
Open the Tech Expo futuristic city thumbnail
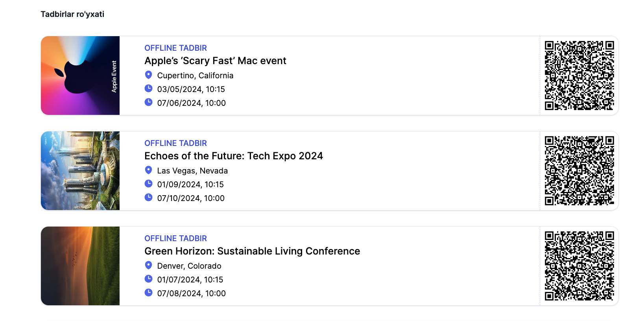(80, 171)
